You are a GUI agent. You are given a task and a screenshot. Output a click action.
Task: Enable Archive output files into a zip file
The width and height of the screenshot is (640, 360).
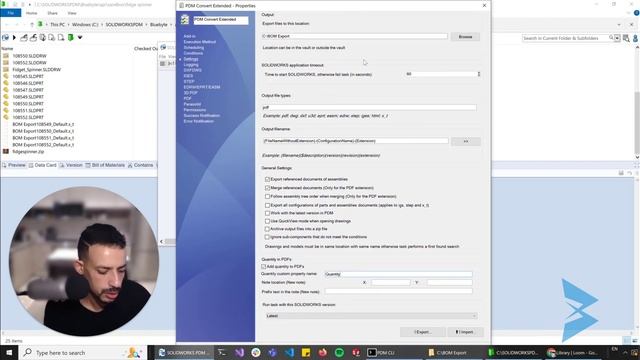pyautogui.click(x=267, y=229)
